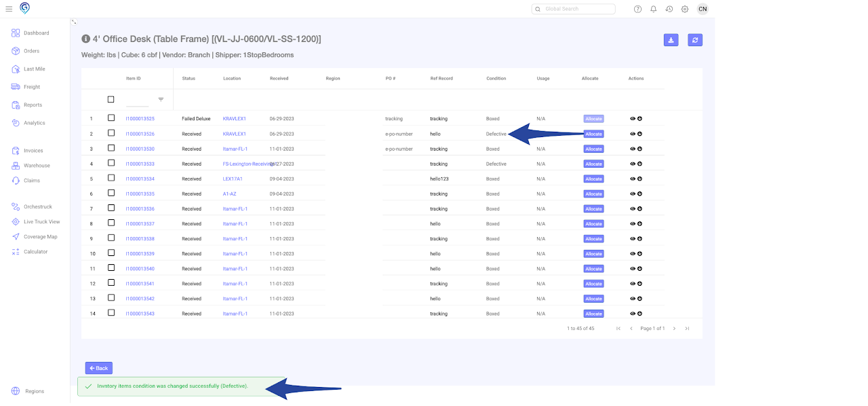Go to the previous page of results
This screenshot has height=406, width=868.
[631, 329]
